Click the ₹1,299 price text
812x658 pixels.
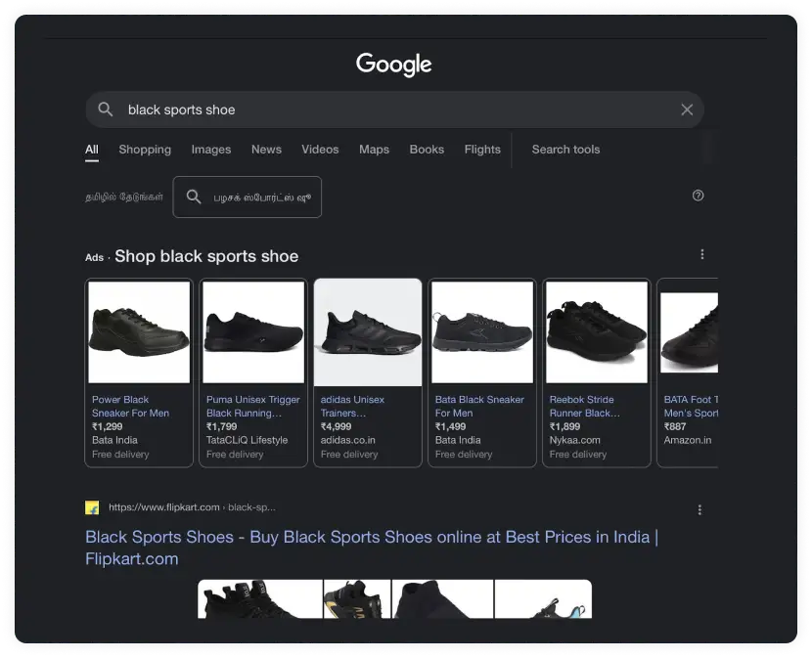click(108, 426)
